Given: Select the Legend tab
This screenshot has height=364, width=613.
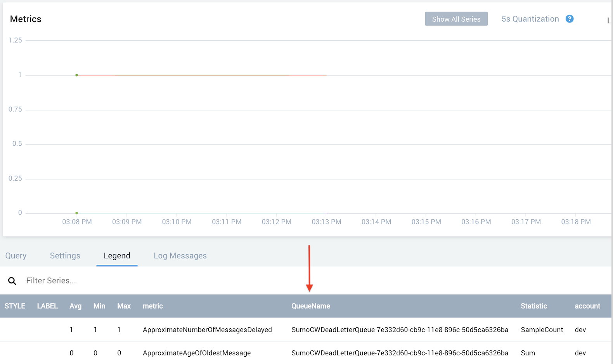Looking at the screenshot, I should point(117,256).
